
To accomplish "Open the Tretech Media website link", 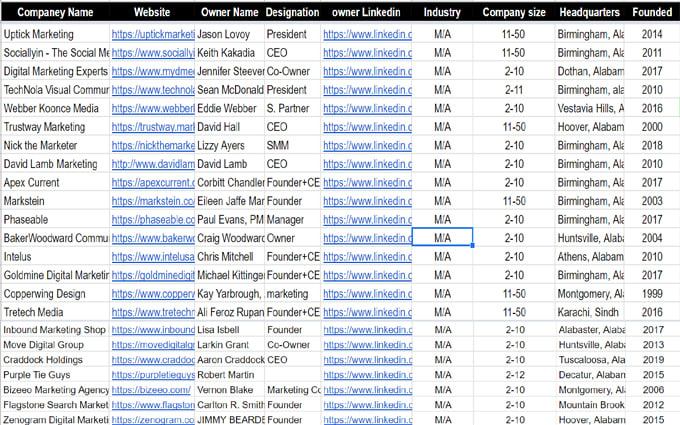I will point(153,313).
